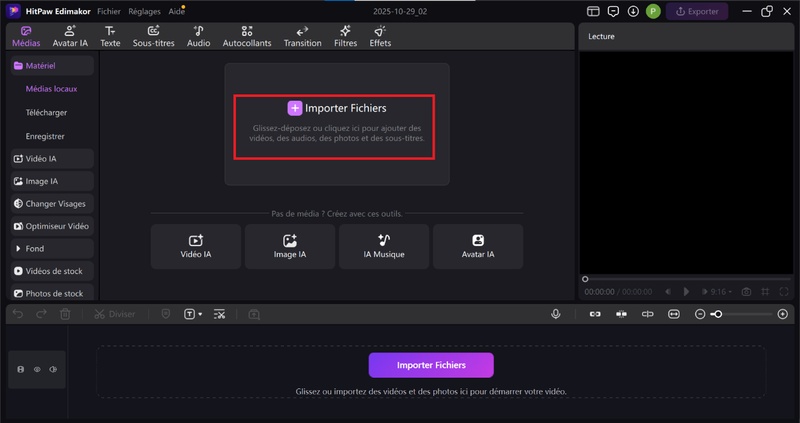
Task: Enter fullscreen preview mode
Action: (x=783, y=292)
